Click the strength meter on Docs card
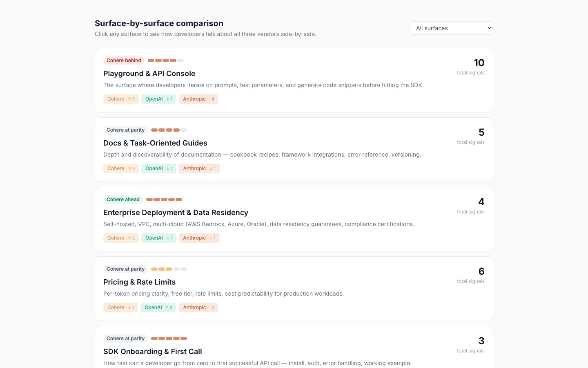Screen dimensions: 588x368 (x=169, y=130)
